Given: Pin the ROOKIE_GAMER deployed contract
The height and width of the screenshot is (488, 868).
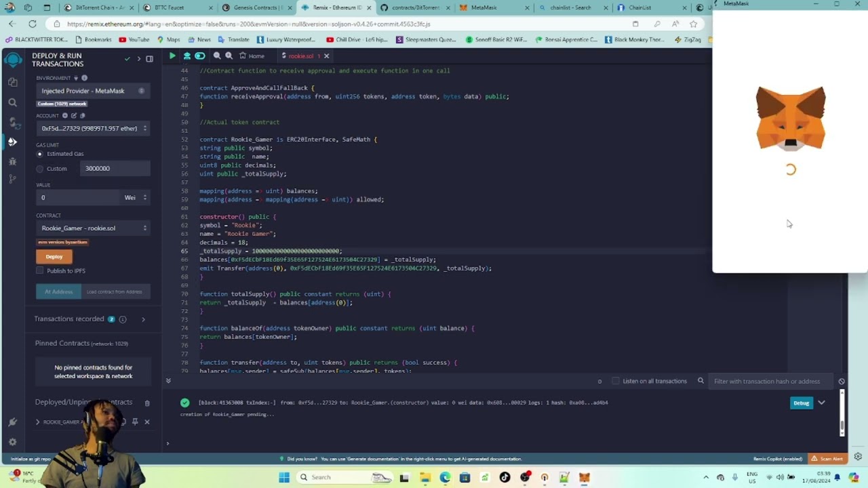Looking at the screenshot, I should [x=135, y=422].
